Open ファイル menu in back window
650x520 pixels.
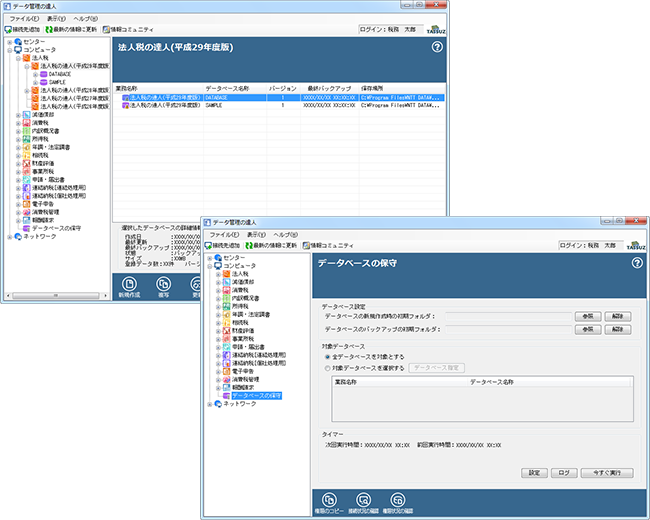[x=24, y=19]
